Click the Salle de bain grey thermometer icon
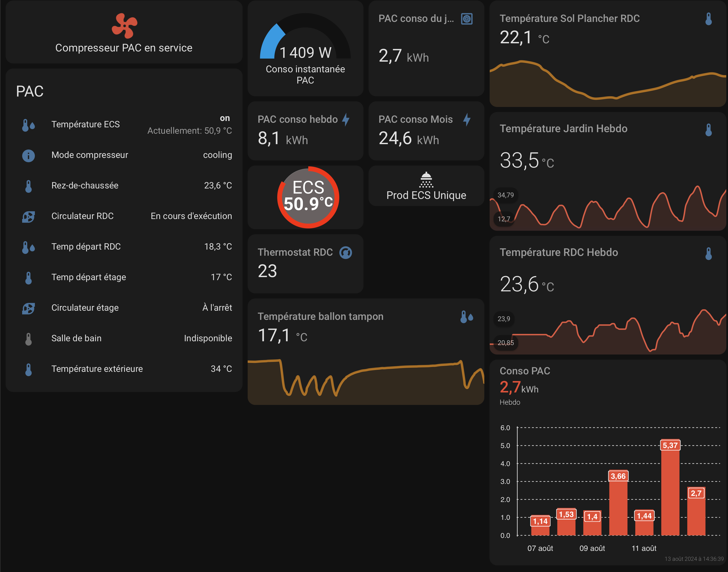This screenshot has height=572, width=728. 29,339
